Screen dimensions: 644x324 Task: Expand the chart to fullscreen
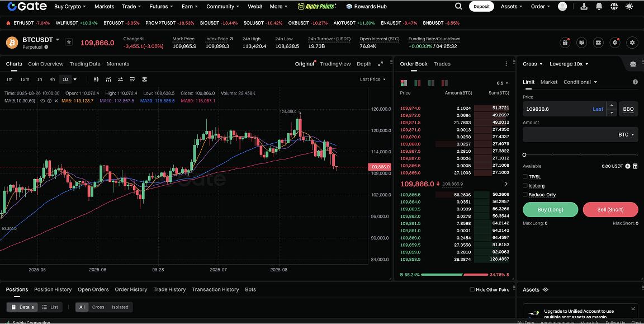(380, 64)
